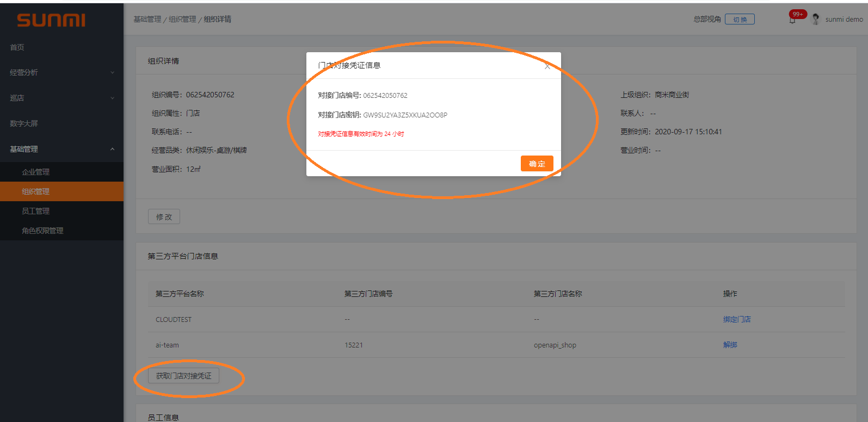Close the 门店对接凭证信息 dialog

point(547,66)
